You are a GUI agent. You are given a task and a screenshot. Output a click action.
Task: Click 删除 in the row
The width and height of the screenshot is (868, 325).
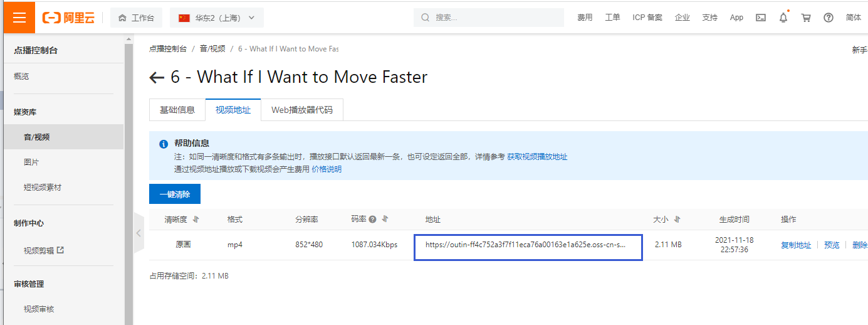[x=860, y=245]
